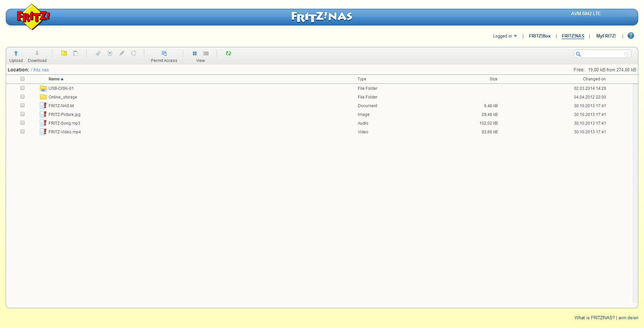
Task: Click the Upload label
Action: point(16,61)
